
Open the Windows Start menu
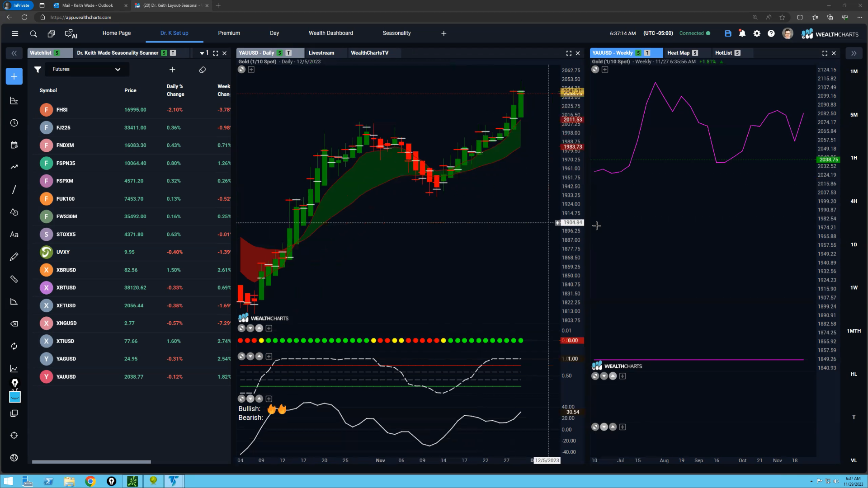[8, 481]
